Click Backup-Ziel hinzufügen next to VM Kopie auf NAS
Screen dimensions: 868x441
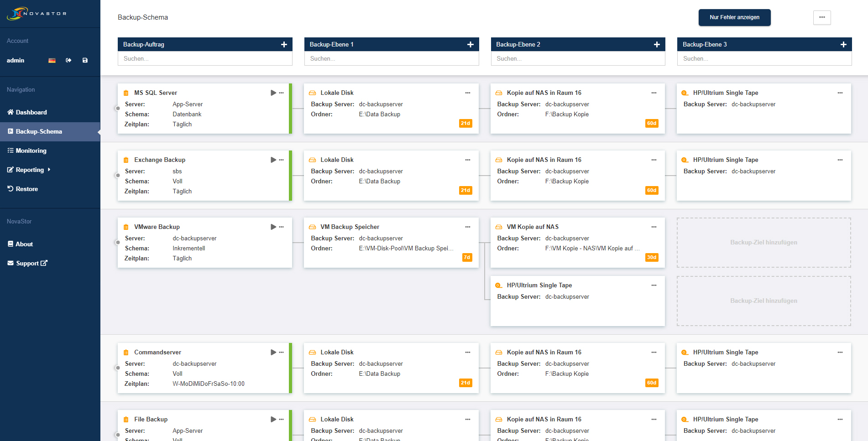(x=763, y=242)
